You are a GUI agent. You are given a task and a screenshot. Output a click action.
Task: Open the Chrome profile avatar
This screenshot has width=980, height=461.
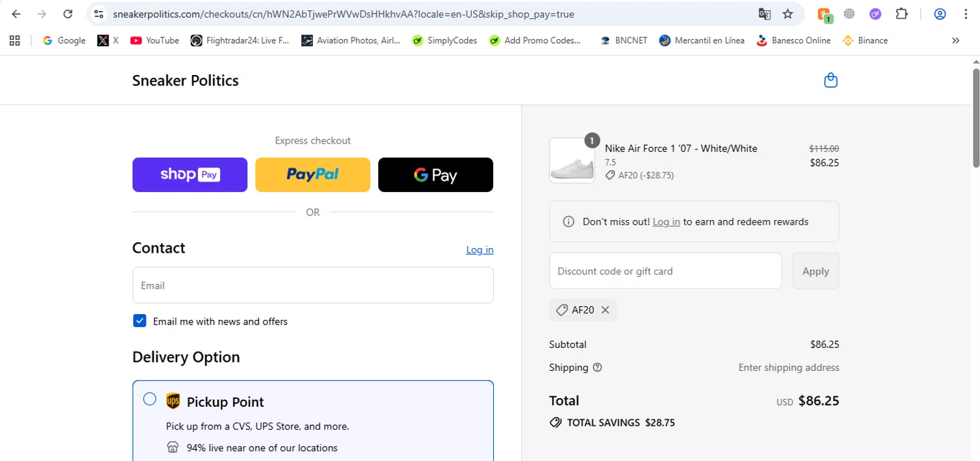coord(940,14)
